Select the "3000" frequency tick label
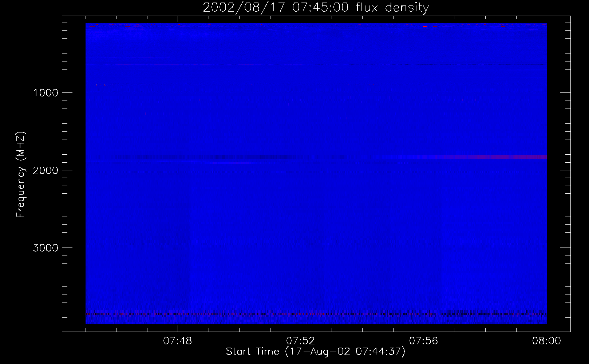 pyautogui.click(x=46, y=248)
